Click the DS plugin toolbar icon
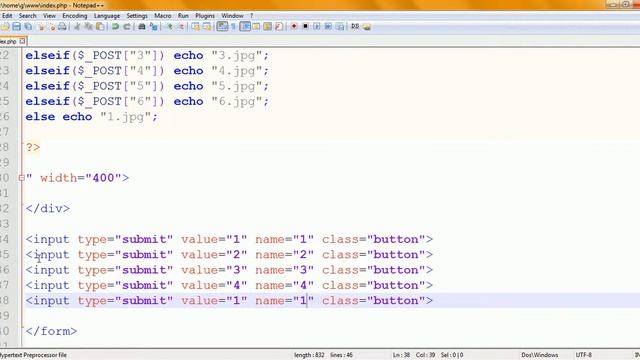640x360 pixels. click(x=355, y=27)
